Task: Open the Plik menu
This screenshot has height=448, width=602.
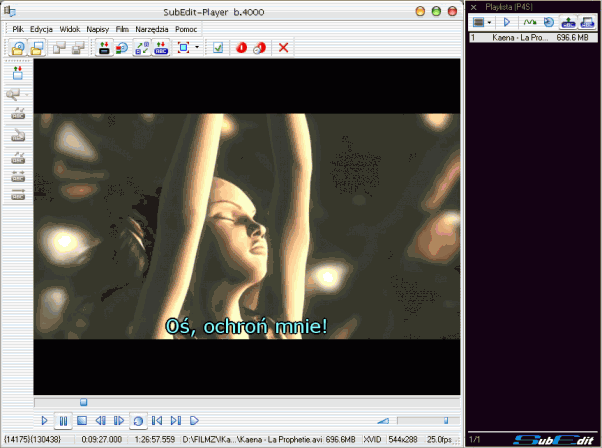Action: point(18,29)
